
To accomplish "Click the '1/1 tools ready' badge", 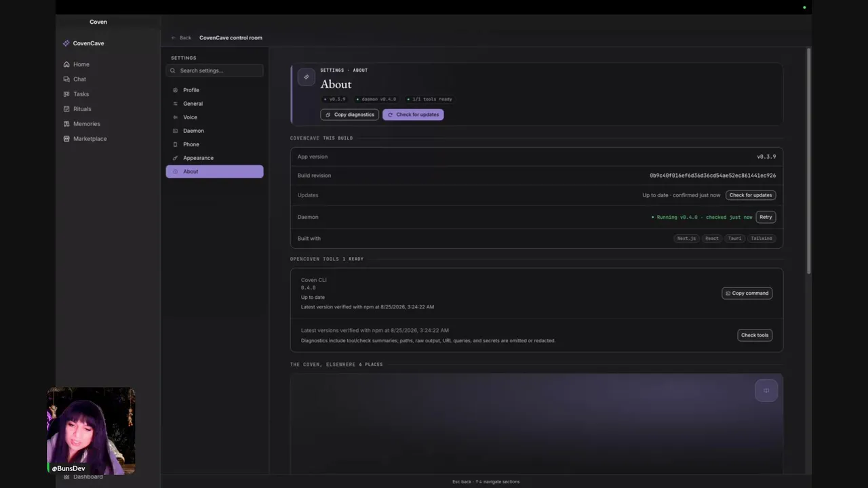I will click(x=430, y=100).
